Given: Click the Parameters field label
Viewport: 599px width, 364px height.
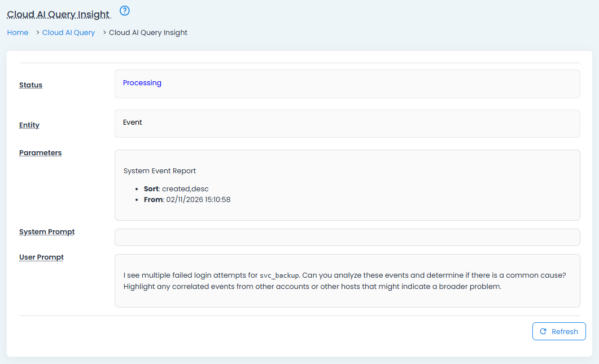Looking at the screenshot, I should point(41,153).
